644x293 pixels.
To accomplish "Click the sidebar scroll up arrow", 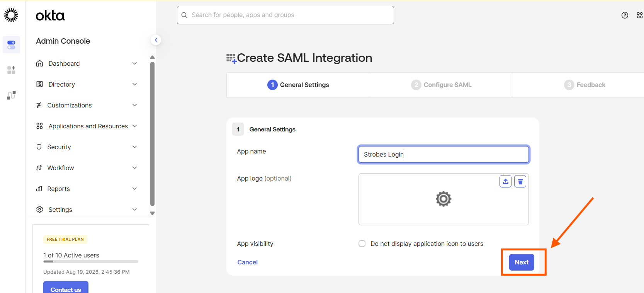I will [152, 57].
